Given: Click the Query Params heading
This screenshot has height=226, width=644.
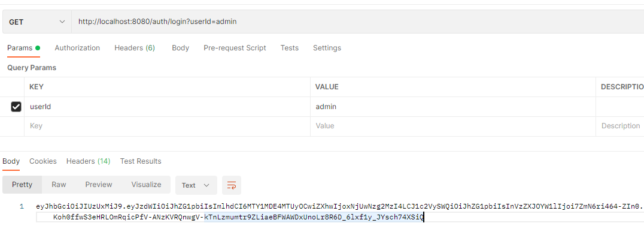Looking at the screenshot, I should click(x=32, y=68).
